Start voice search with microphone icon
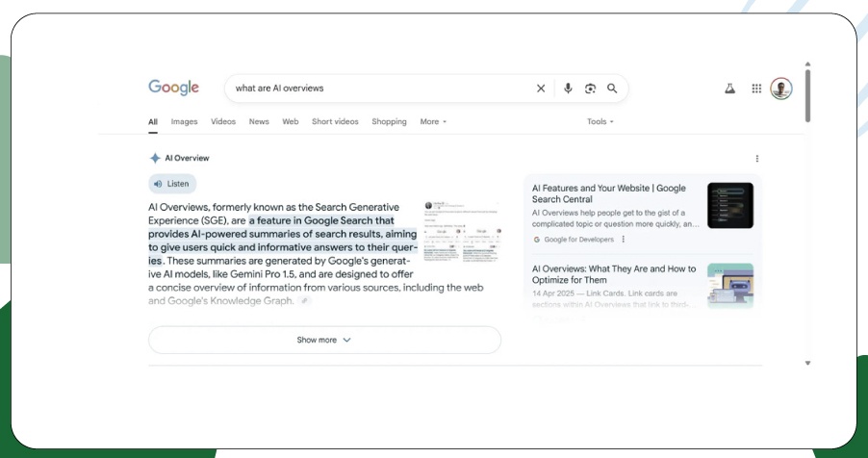 coord(568,89)
